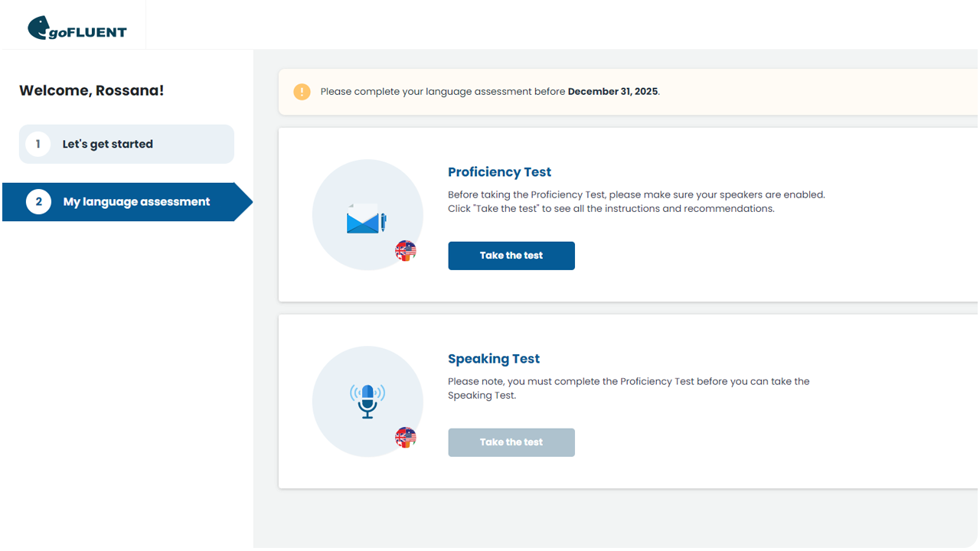Click the "Speaking Test" heading
980x551 pixels.
[x=494, y=358]
